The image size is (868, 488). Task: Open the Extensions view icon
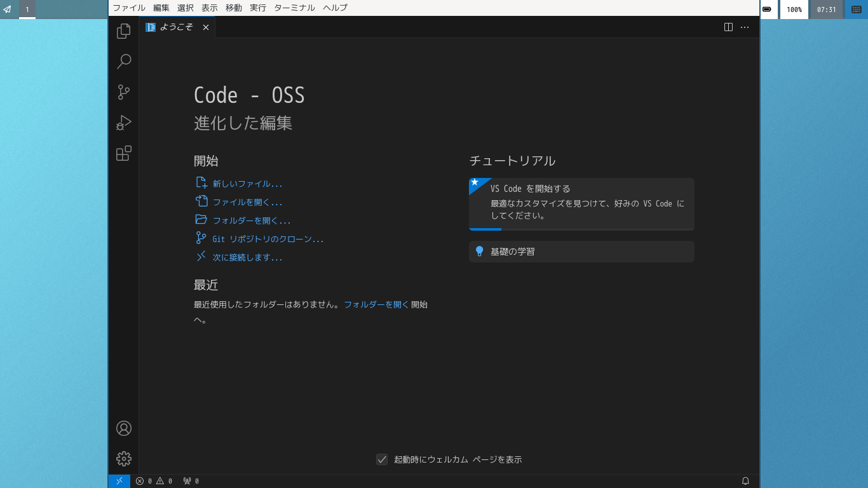click(124, 153)
